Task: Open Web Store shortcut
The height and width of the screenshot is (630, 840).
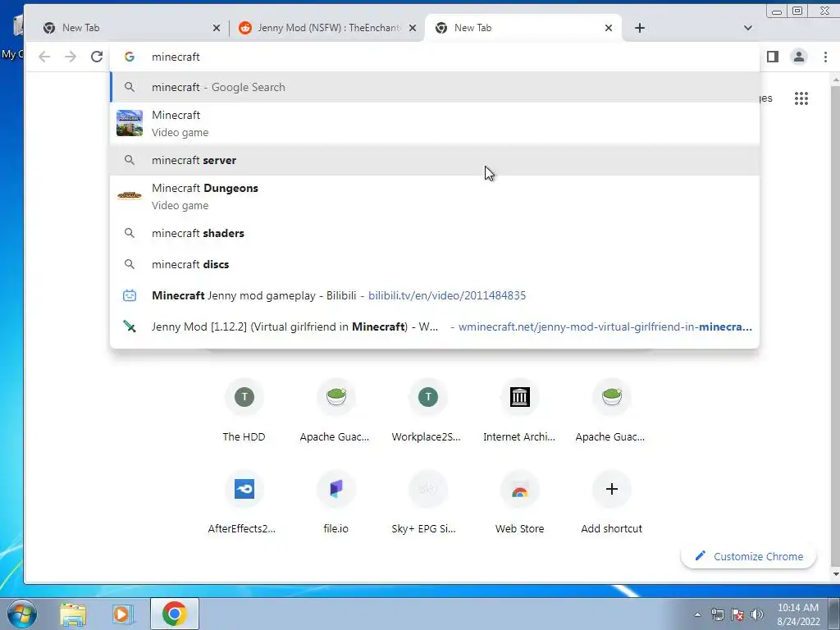Action: 519,501
